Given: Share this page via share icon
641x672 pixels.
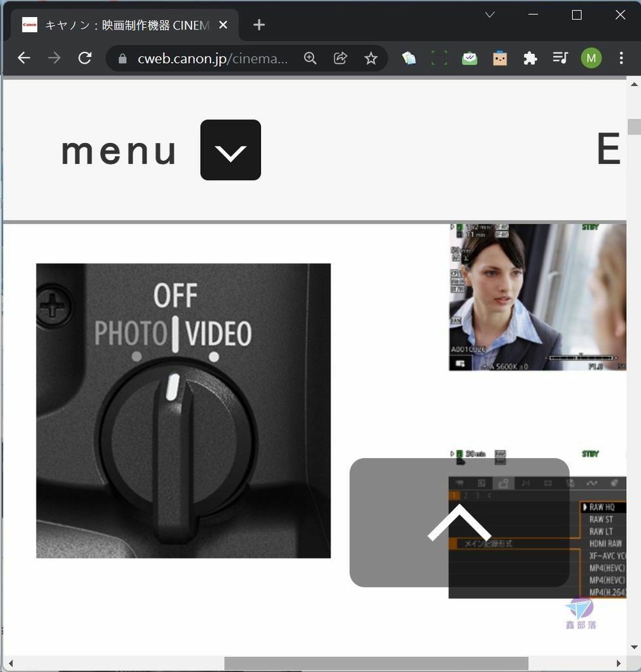Looking at the screenshot, I should pos(341,58).
